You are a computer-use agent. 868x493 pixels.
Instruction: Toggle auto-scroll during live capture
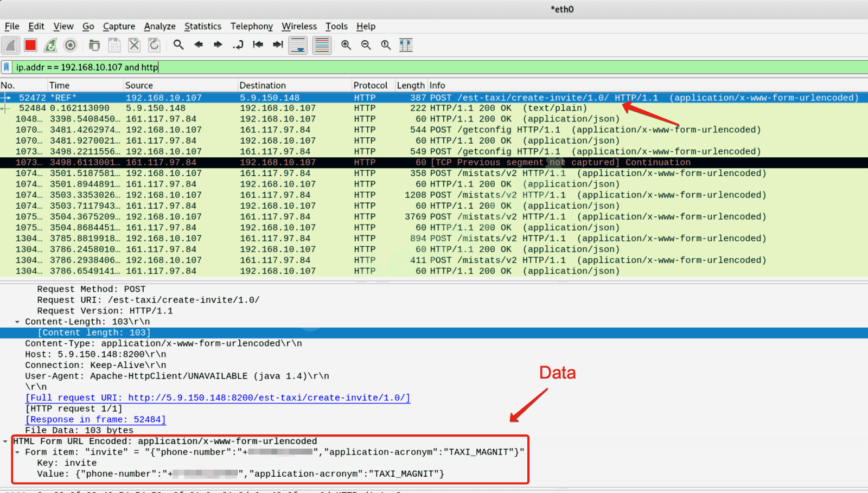[x=298, y=45]
